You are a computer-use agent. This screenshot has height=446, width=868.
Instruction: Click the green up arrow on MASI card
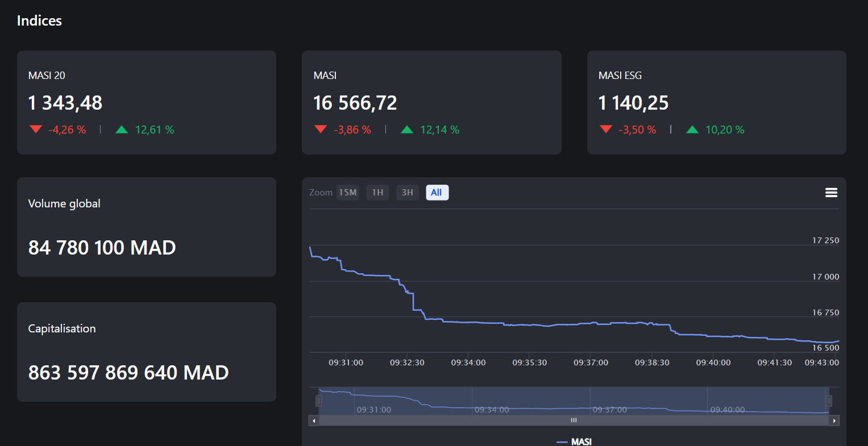(x=407, y=130)
